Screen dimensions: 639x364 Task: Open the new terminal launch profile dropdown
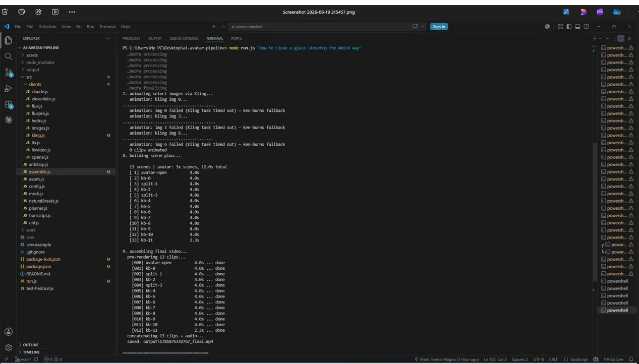pos(600,38)
